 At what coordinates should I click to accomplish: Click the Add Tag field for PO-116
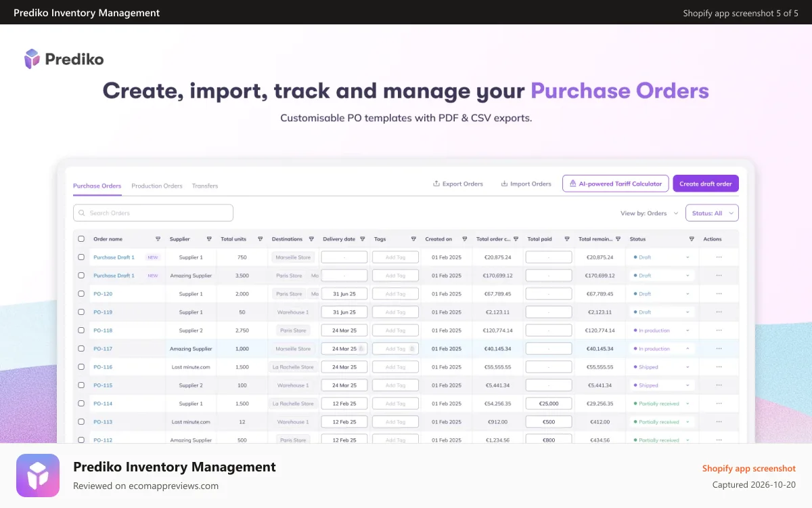[x=395, y=367]
